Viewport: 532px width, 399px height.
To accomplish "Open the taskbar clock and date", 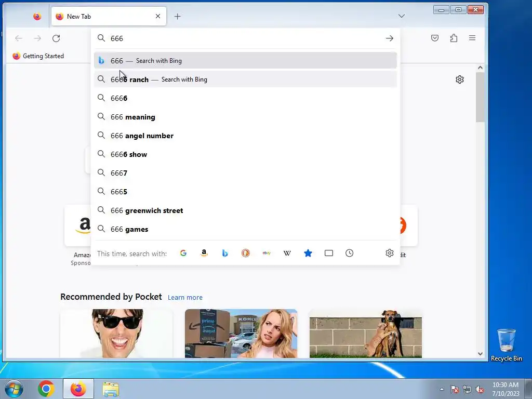I will pyautogui.click(x=506, y=389).
